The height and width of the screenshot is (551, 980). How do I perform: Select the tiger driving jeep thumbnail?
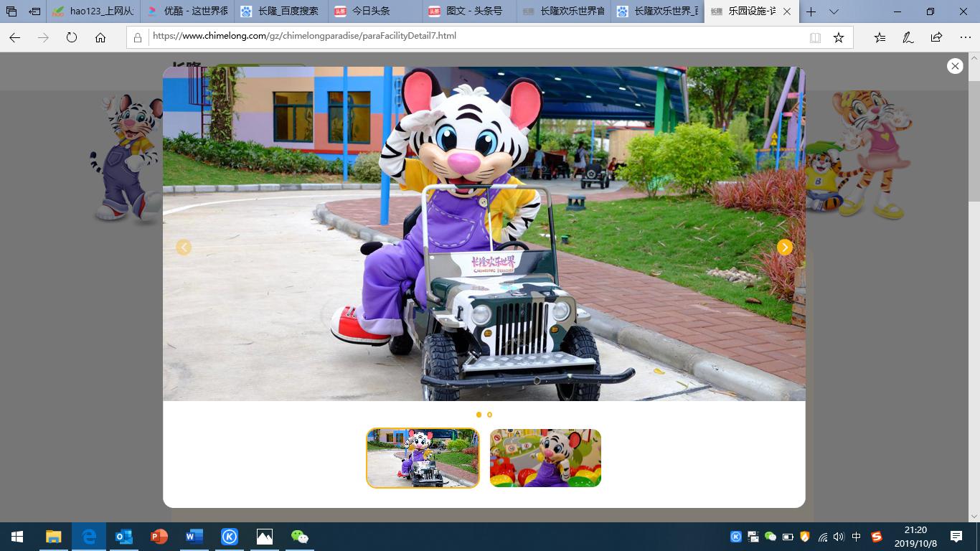click(x=423, y=458)
